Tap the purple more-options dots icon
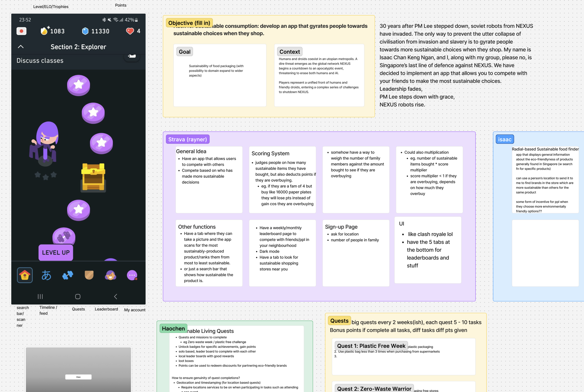 132,275
